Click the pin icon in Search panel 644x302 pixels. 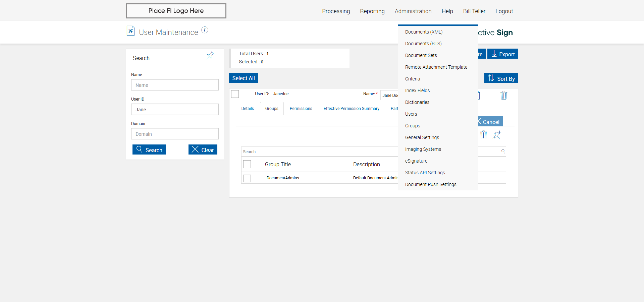210,55
